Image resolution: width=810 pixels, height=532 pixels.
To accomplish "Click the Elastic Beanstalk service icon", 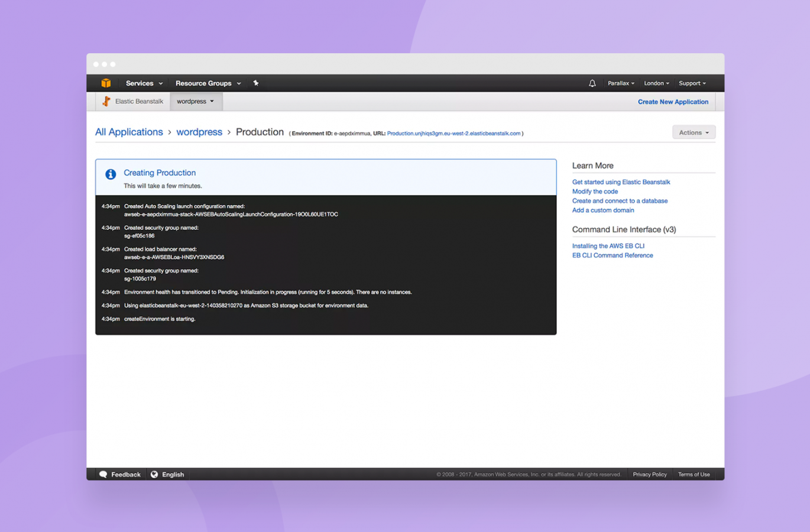I will [106, 101].
